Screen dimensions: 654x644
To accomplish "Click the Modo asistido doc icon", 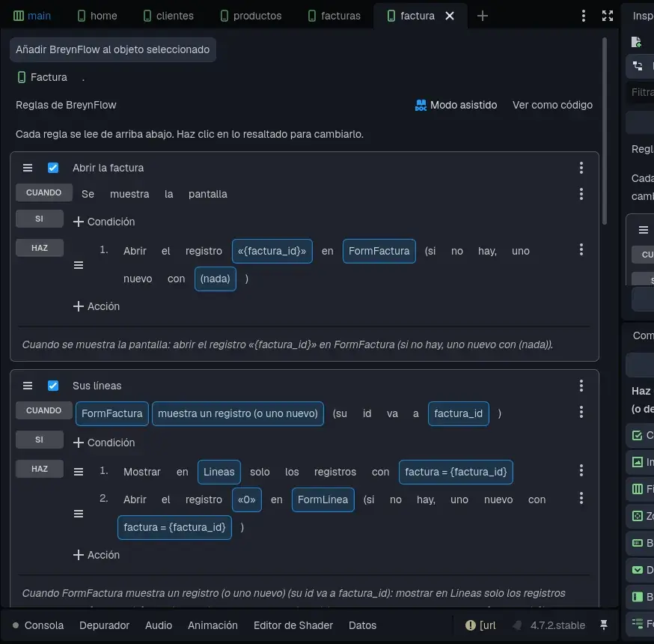I will (x=421, y=105).
